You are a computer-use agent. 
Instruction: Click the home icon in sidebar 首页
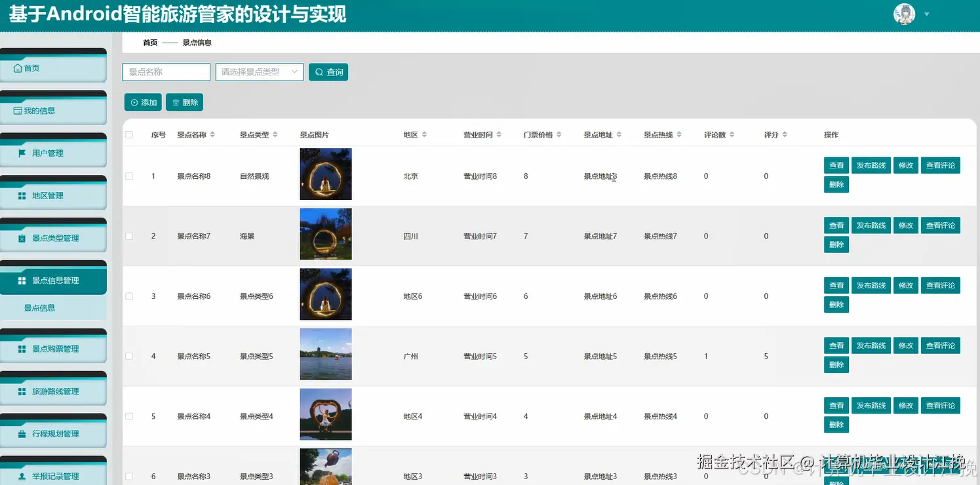tap(18, 68)
